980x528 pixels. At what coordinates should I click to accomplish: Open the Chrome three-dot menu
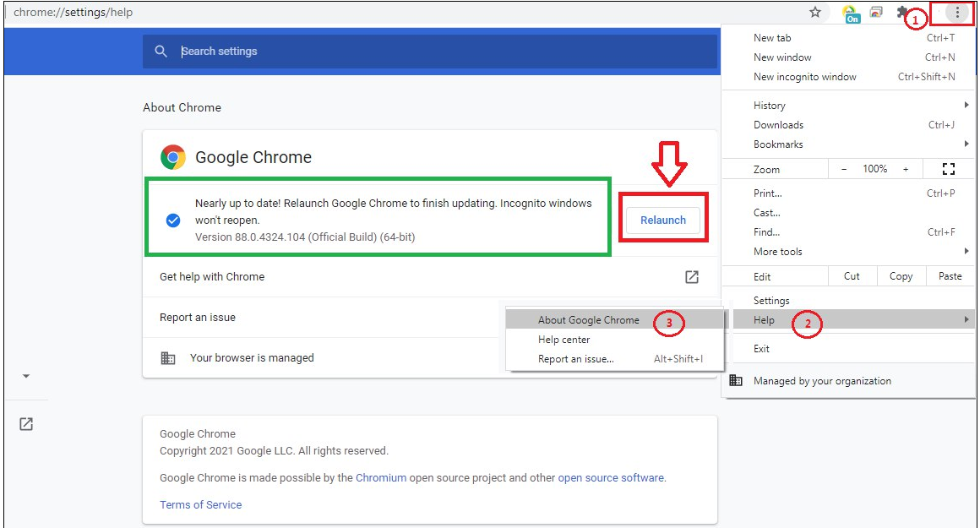tap(957, 12)
